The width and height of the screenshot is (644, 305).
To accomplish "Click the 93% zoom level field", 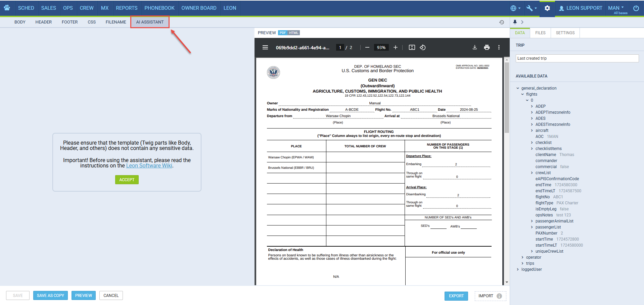I will (x=381, y=47).
